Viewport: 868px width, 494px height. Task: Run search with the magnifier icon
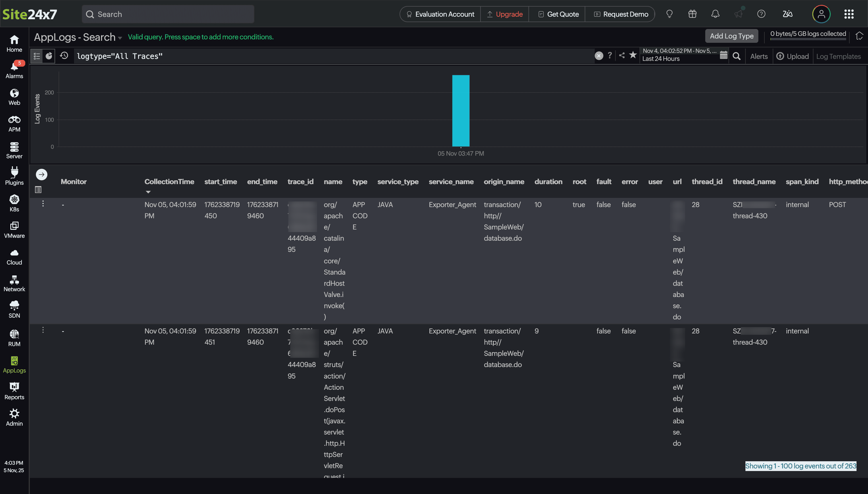click(x=737, y=56)
